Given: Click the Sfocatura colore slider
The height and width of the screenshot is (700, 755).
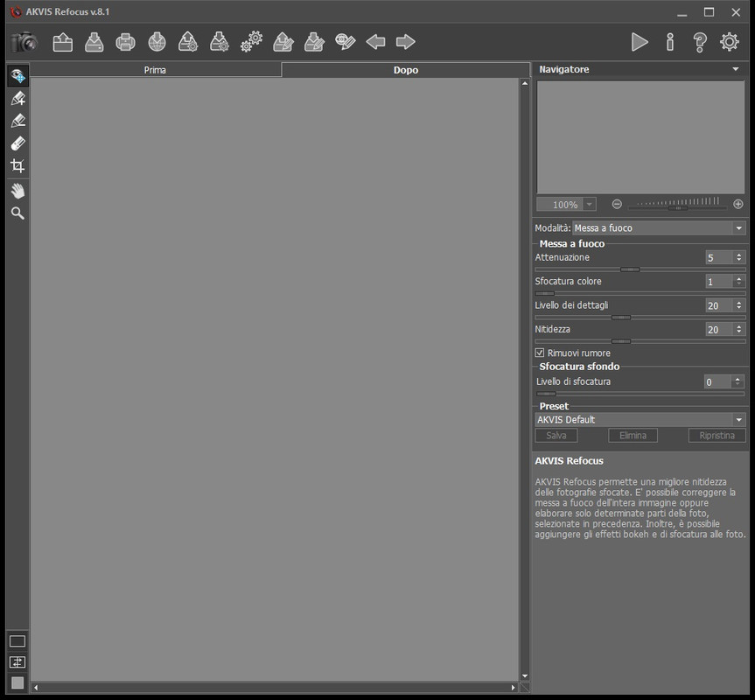Looking at the screenshot, I should click(640, 293).
